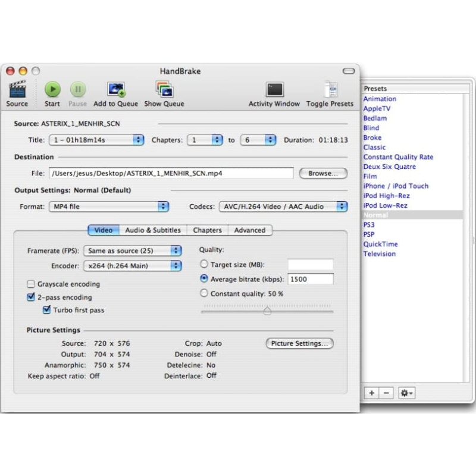The width and height of the screenshot is (476, 476).
Task: Open the Show Queue icon
Action: 165,89
